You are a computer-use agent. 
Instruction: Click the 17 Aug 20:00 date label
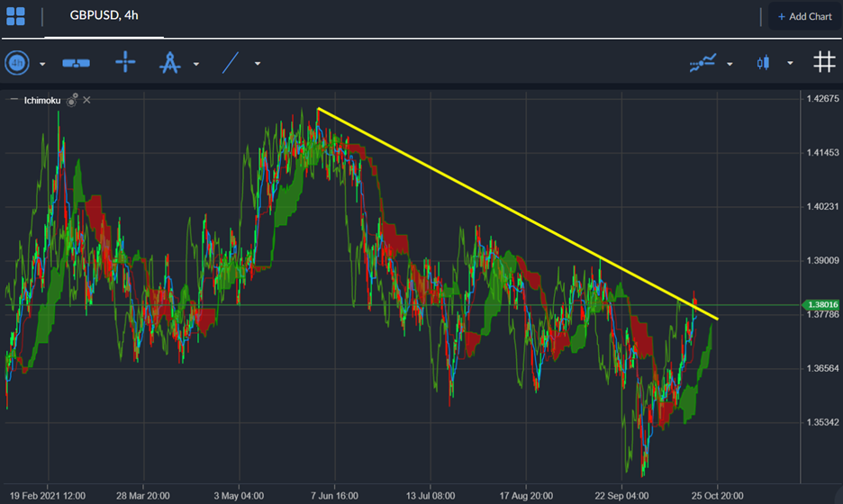526,495
